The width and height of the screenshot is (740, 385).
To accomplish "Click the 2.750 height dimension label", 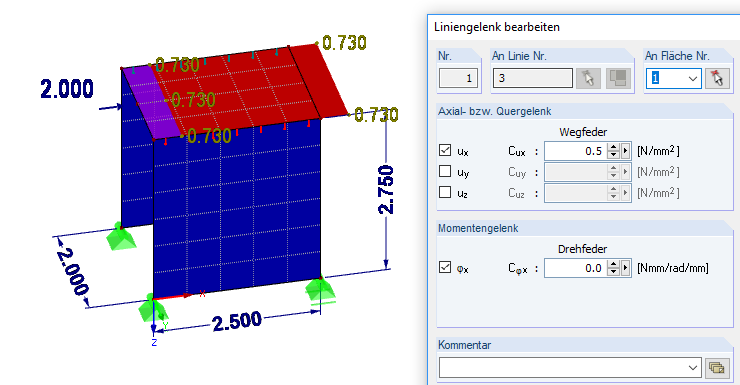I will point(386,190).
